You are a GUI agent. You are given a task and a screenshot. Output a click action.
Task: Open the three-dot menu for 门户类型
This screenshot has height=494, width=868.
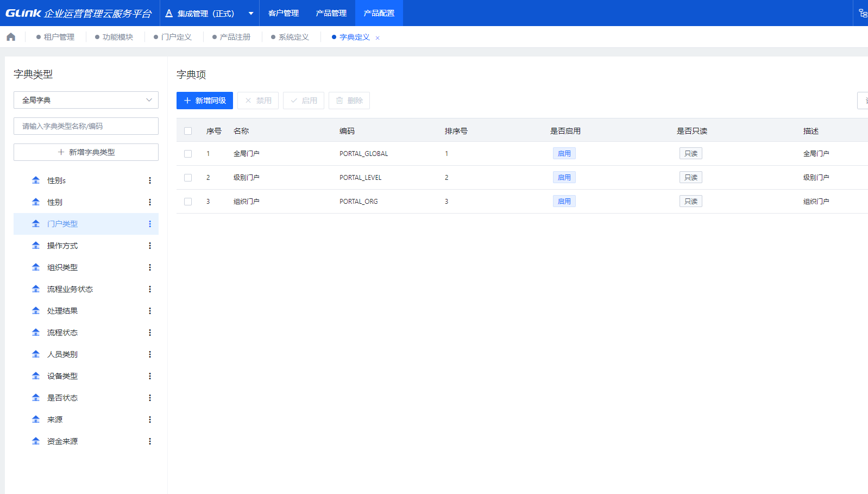coord(150,224)
